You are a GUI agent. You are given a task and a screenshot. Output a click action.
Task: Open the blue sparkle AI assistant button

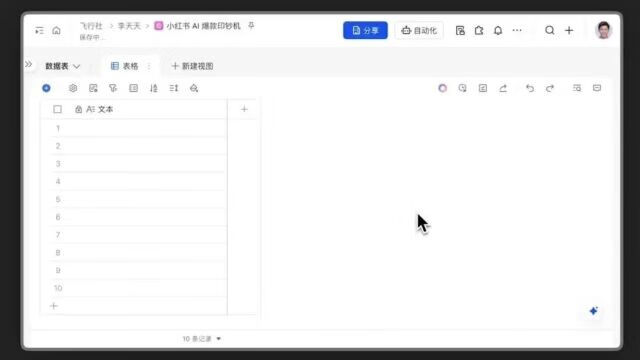[x=594, y=311]
